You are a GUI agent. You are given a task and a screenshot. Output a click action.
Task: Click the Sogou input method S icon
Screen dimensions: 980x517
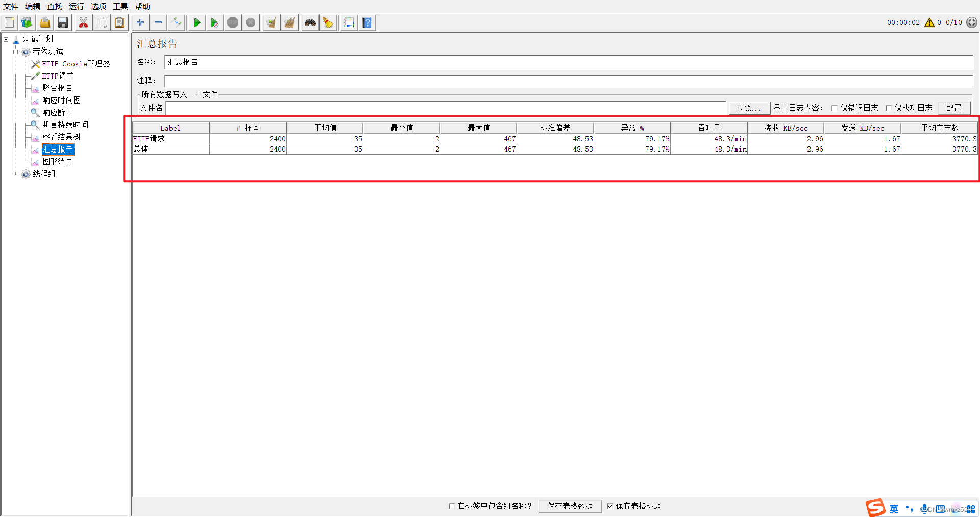(x=875, y=508)
